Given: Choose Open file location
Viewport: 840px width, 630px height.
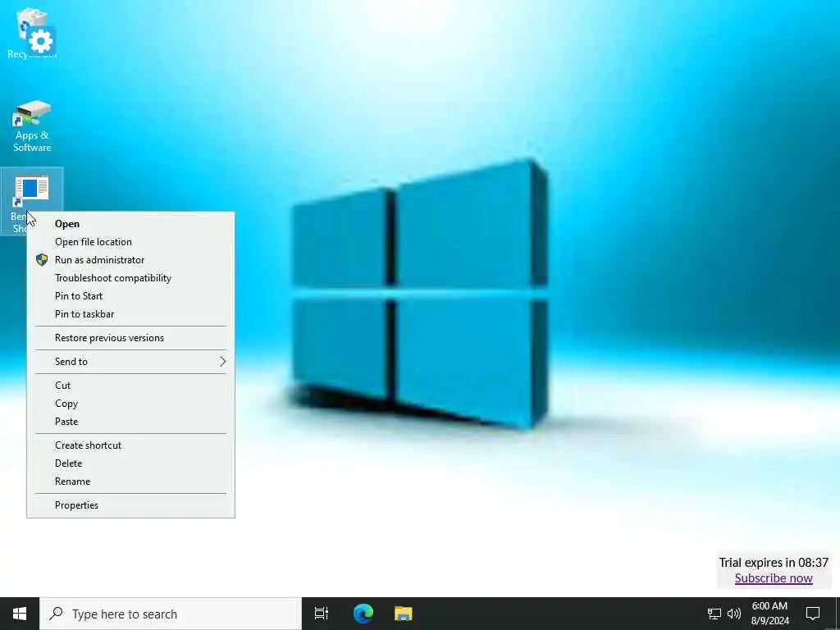Looking at the screenshot, I should pyautogui.click(x=130, y=242).
